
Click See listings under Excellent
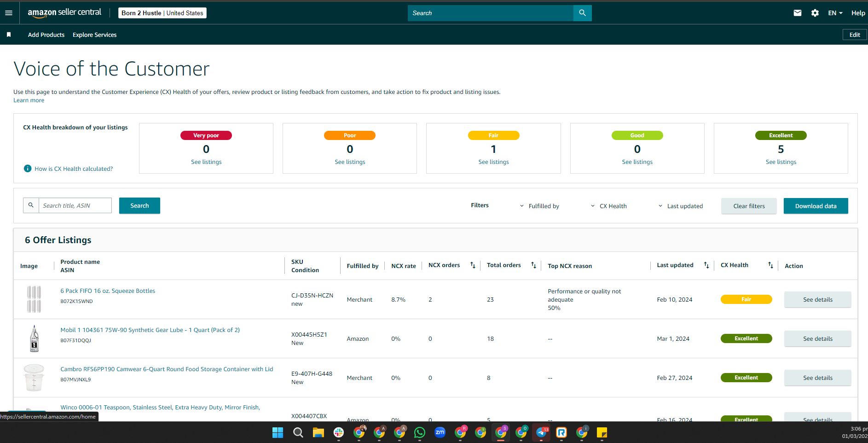[781, 162]
